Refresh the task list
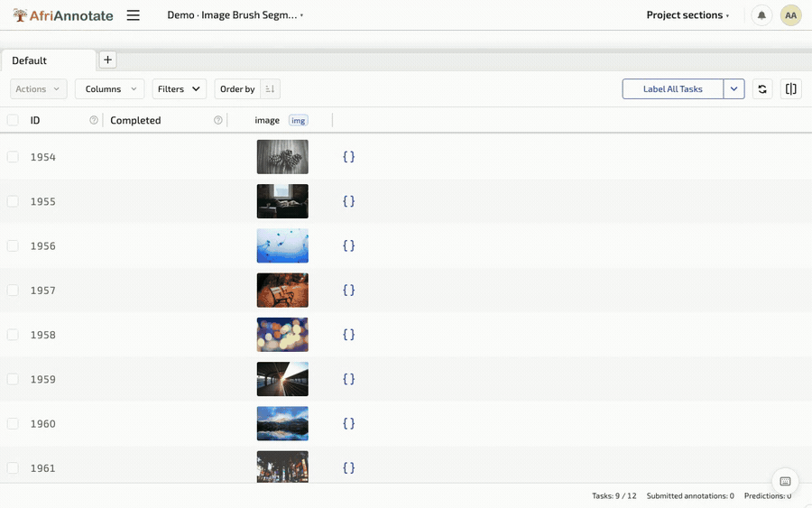 762,89
